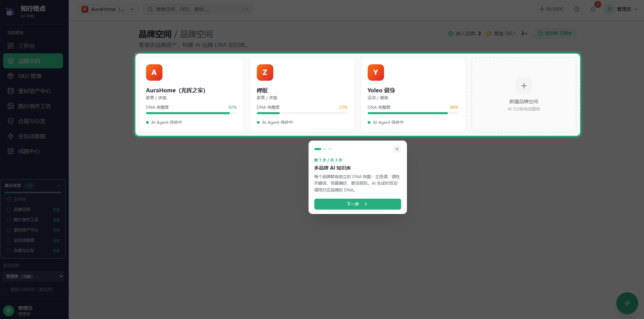
Task: Open the 探索 link beside 素材资产中心
Action: [x=57, y=230]
